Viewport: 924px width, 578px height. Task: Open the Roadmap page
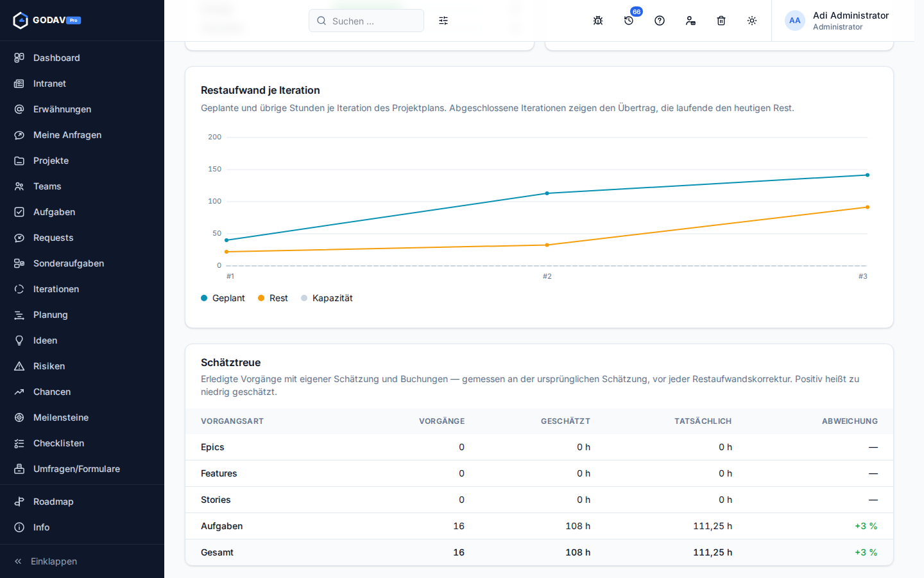(82, 502)
